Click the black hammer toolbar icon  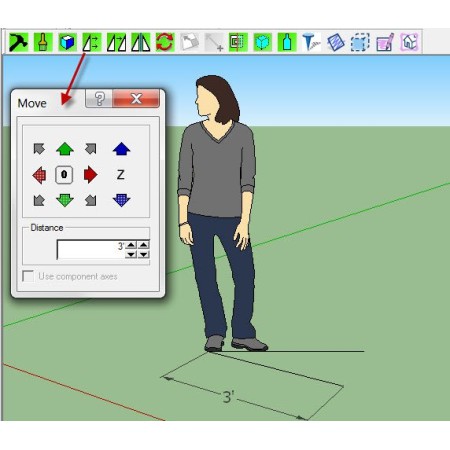[x=19, y=42]
